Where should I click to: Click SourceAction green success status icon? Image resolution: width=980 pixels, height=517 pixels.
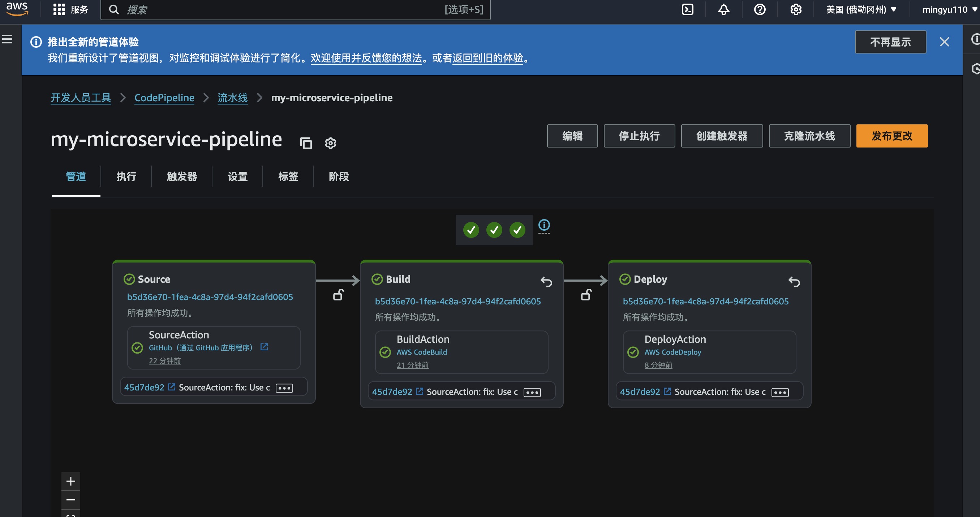(x=137, y=348)
